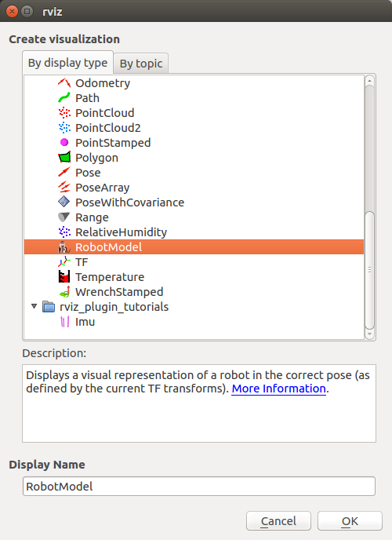Pick the red PointCloud icon
Image resolution: width=392 pixels, height=540 pixels.
click(64, 112)
